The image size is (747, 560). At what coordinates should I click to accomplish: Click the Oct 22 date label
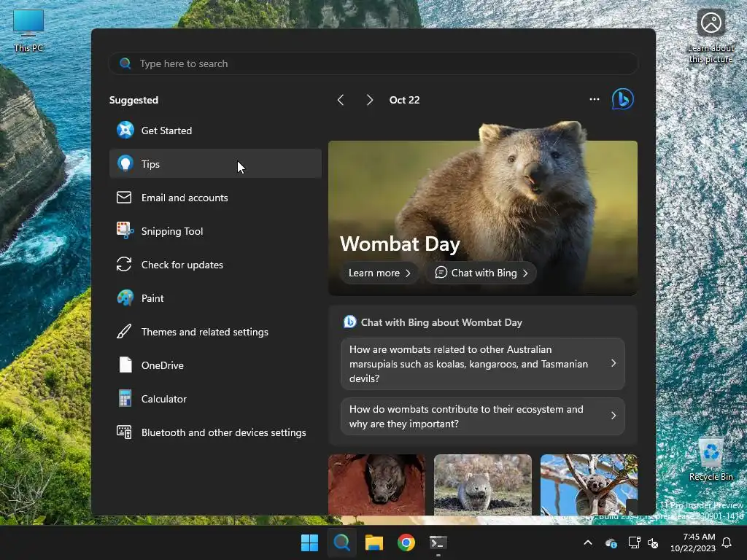coord(404,100)
